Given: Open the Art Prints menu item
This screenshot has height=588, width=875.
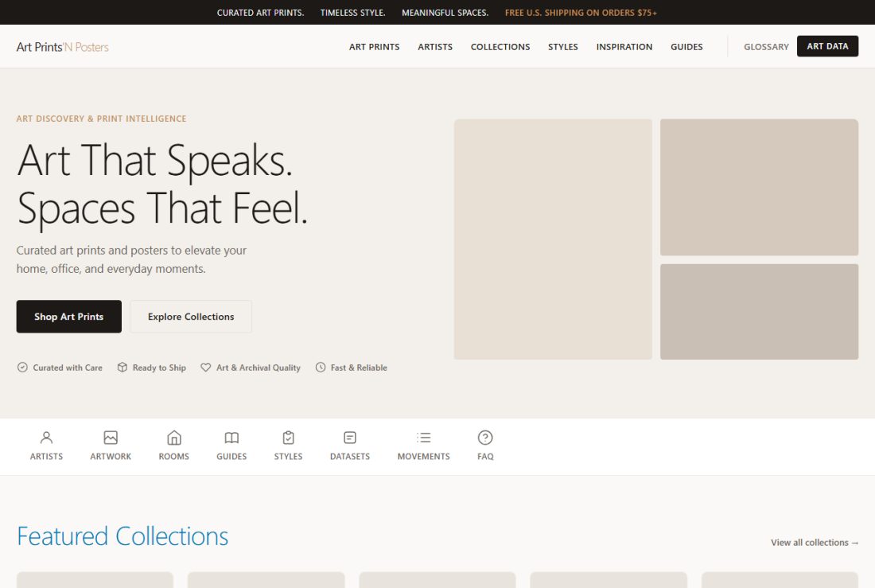Looking at the screenshot, I should tap(375, 47).
